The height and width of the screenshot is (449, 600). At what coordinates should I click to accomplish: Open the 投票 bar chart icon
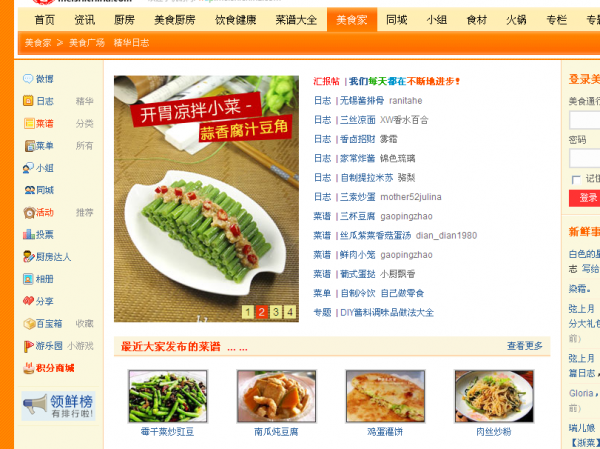coord(29,234)
